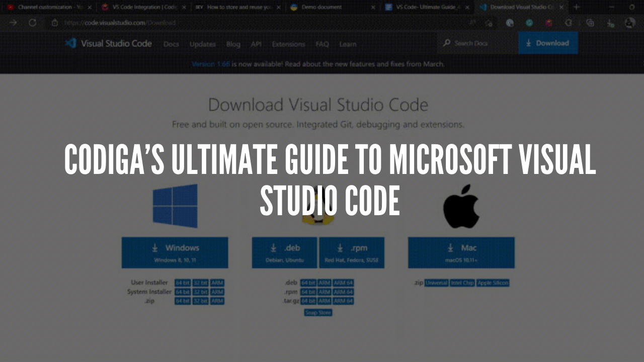Reload the page with the refresh icon
644x362 pixels.
[x=33, y=23]
